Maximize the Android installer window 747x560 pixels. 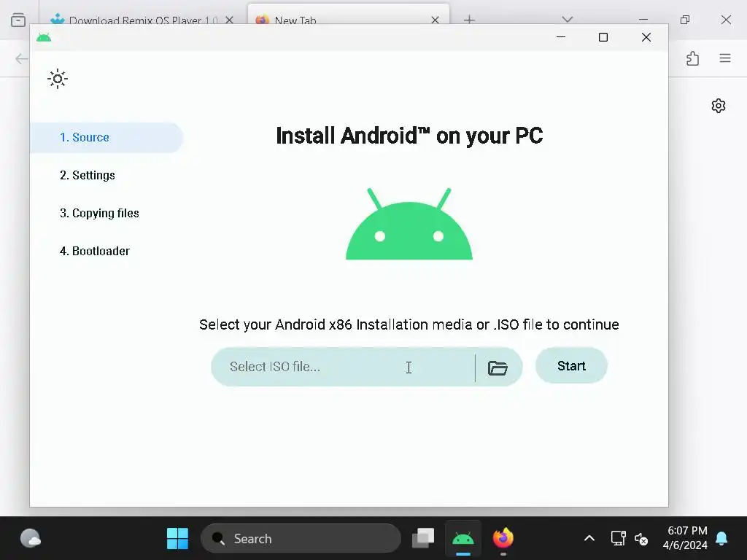pos(603,37)
